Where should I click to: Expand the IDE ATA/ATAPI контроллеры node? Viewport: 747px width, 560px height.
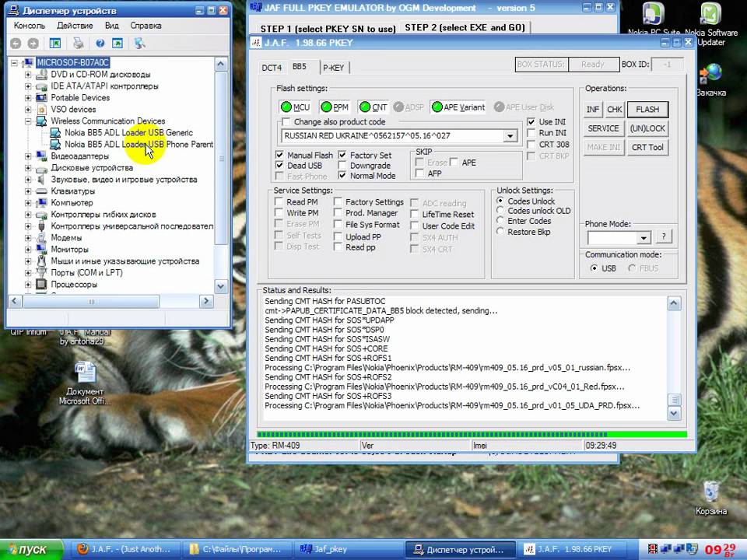28,86
